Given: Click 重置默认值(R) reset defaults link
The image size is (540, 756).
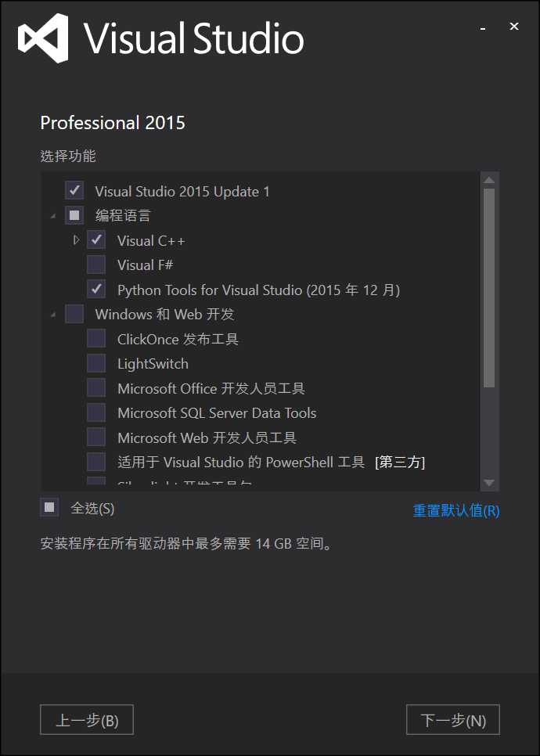Looking at the screenshot, I should pos(456,510).
